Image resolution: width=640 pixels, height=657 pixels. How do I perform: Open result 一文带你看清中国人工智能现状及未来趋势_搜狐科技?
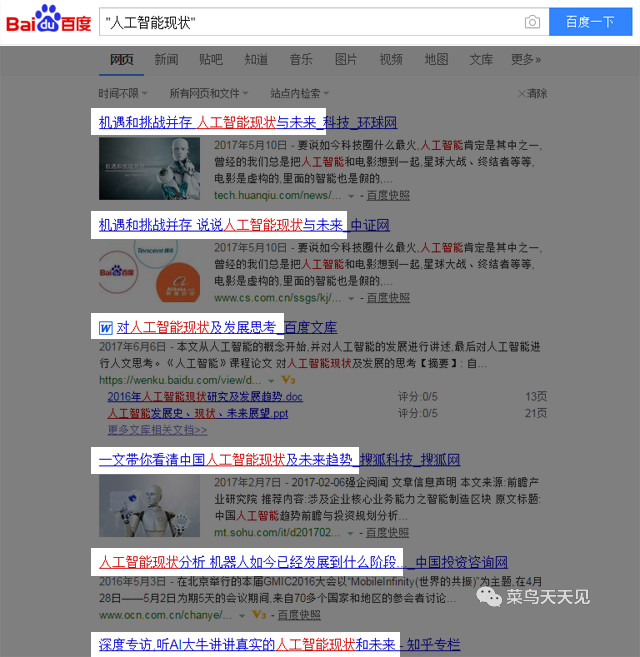(279, 460)
